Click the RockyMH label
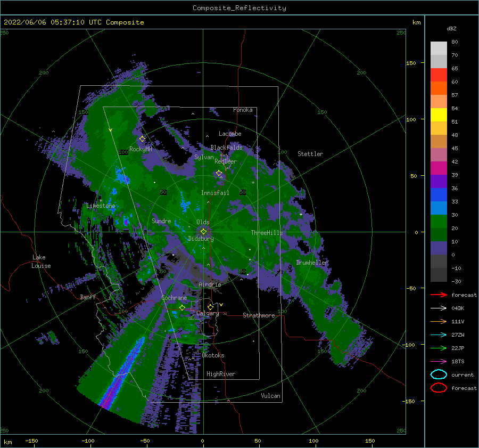The image size is (479, 448). (141, 149)
